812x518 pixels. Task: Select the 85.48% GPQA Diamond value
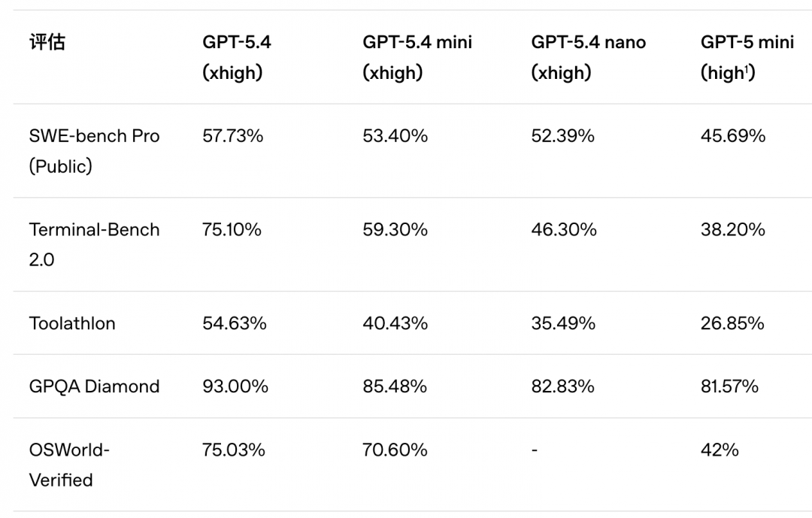395,386
